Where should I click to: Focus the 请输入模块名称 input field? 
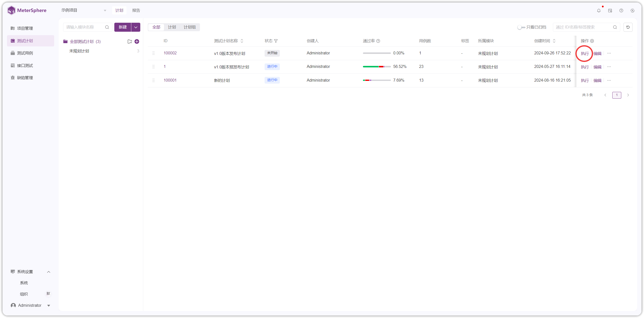pyautogui.click(x=88, y=27)
